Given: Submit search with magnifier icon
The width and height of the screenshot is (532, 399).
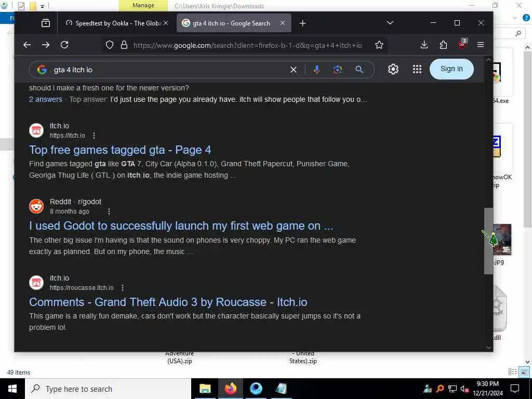Looking at the screenshot, I should click(360, 70).
